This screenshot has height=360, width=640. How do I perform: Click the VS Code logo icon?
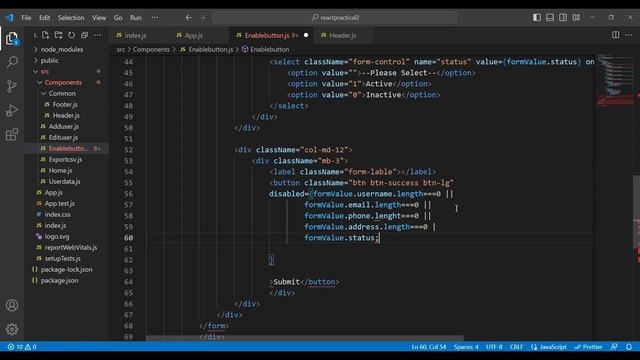coord(9,18)
